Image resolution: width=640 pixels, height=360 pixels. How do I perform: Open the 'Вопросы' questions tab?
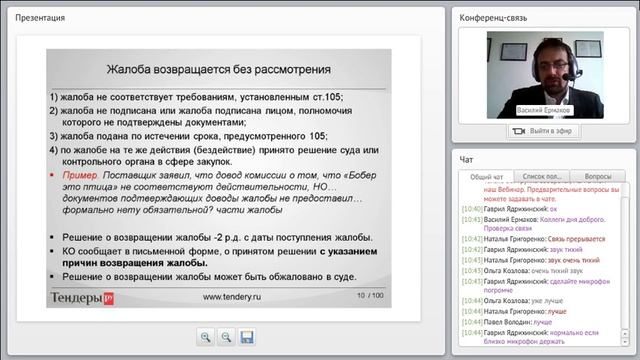[x=598, y=176]
